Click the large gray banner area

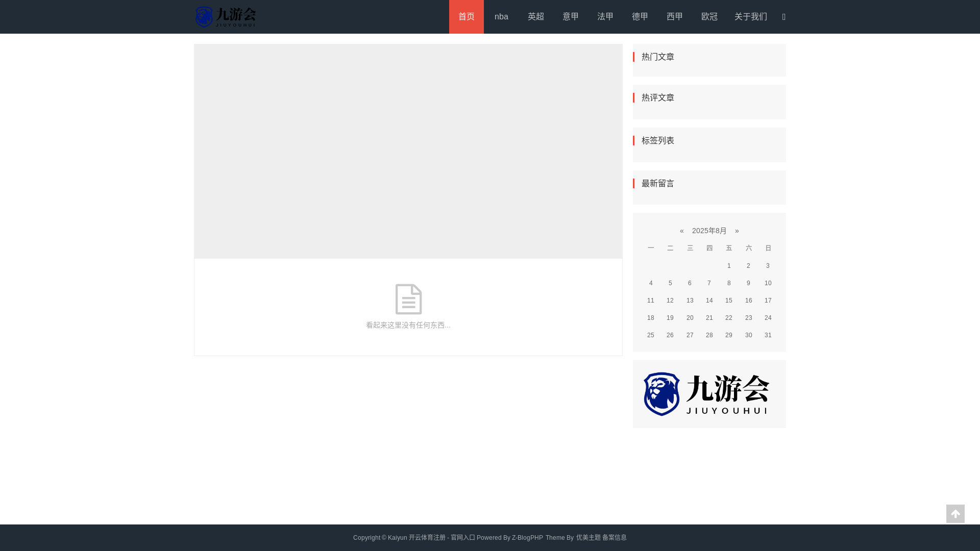[408, 151]
